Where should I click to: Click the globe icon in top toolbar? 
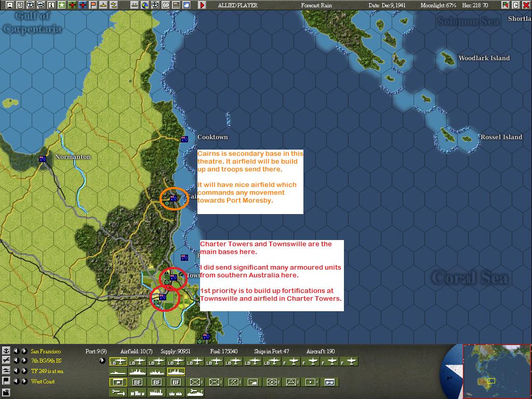point(145,5)
